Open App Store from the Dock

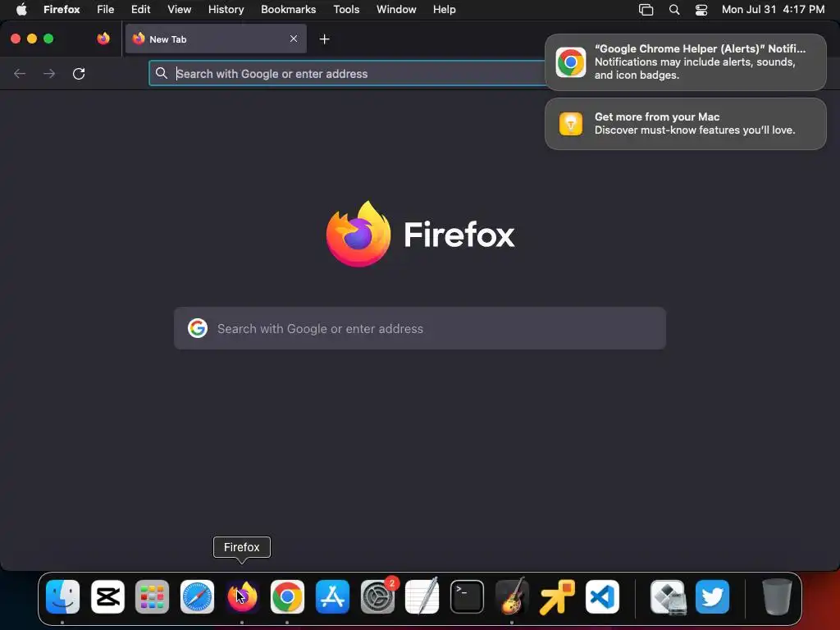click(332, 596)
